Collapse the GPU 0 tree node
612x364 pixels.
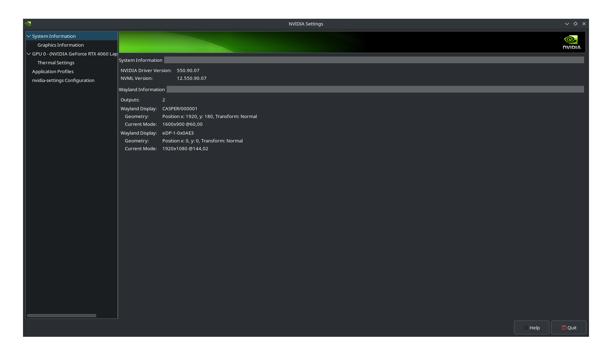click(29, 54)
